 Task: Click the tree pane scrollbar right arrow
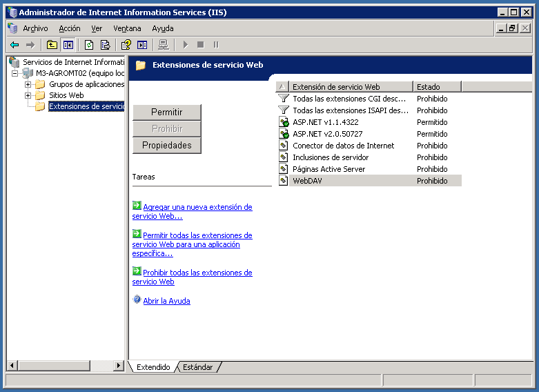(x=119, y=365)
